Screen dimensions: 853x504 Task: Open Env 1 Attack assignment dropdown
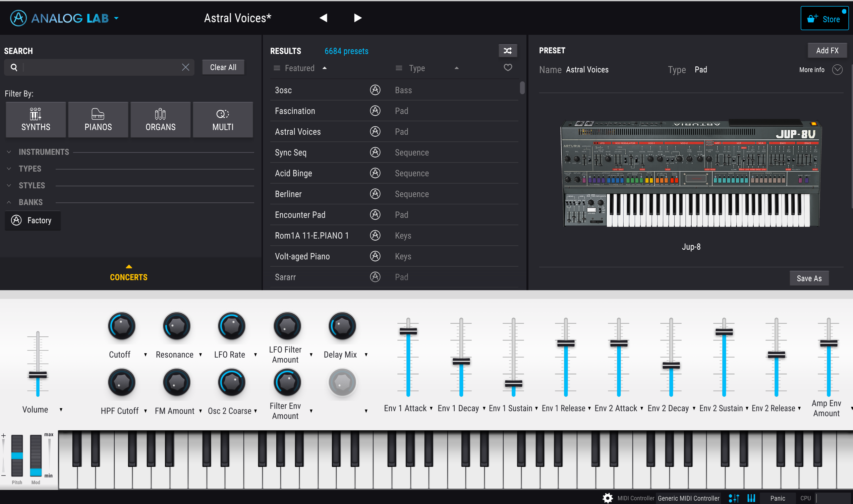(431, 408)
